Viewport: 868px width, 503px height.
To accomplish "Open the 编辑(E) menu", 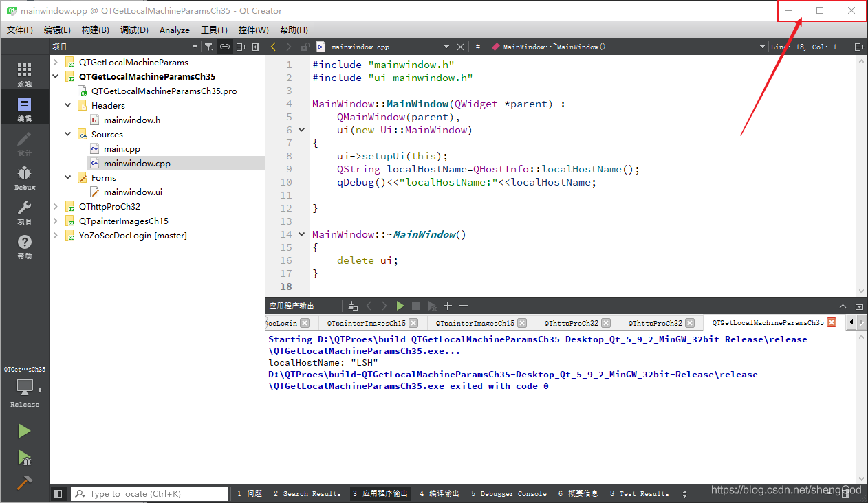I will [x=57, y=30].
